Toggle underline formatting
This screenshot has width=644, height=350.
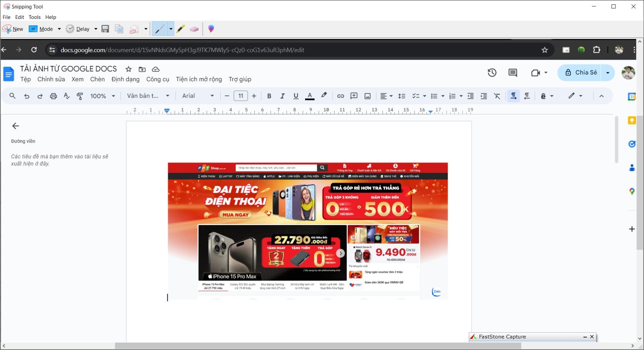296,96
